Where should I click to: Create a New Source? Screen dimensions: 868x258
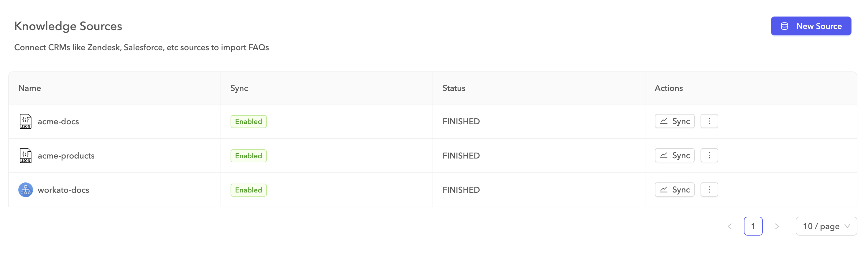pos(811,26)
